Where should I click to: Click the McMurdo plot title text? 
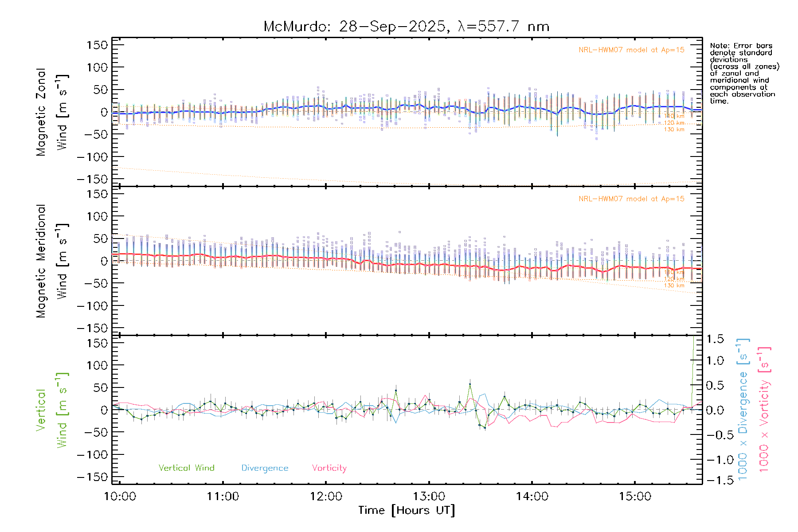406,27
